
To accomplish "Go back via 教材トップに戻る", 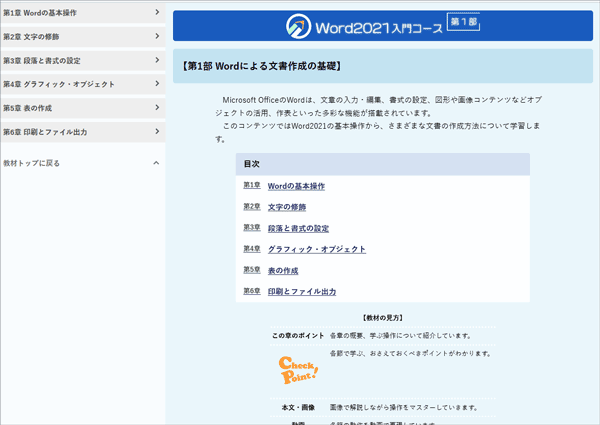I will [x=31, y=163].
